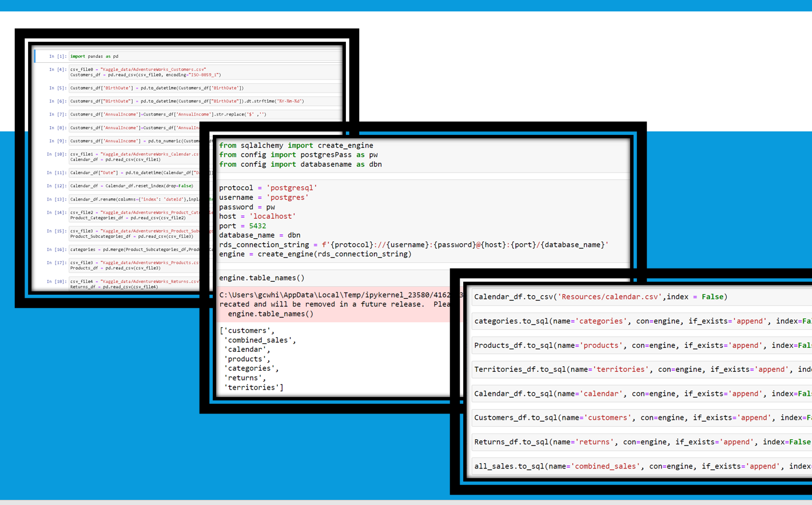Screen dimensions: 812x505
Task: Click 'returns' in the table list output
Action: tap(243, 378)
